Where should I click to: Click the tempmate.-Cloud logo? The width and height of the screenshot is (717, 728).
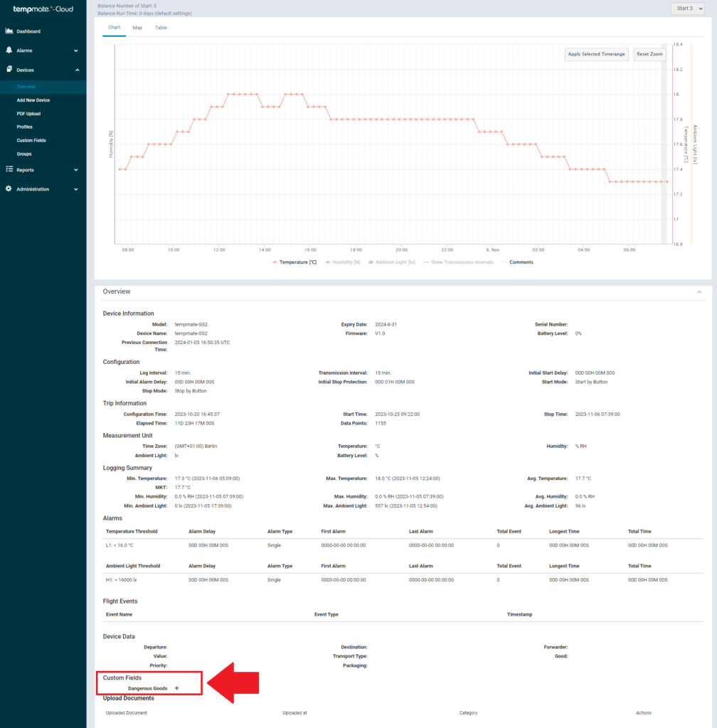43,9
